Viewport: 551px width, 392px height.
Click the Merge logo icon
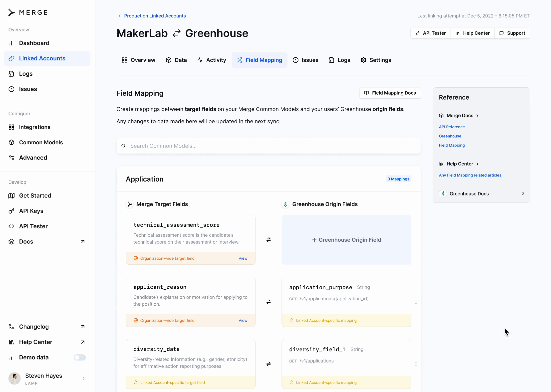click(11, 12)
